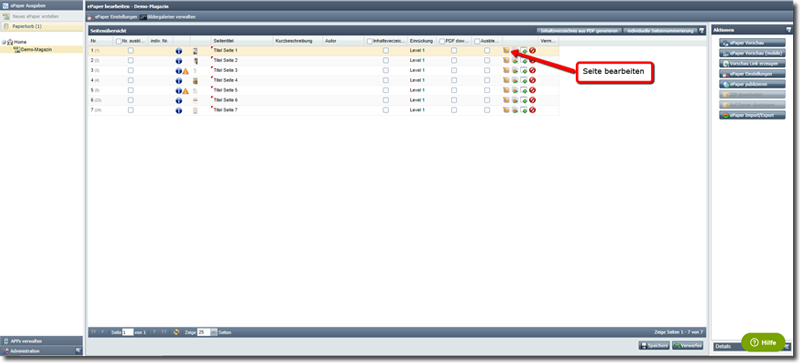800x363 pixels.
Task: Open the Zeige page-size dropdown arrow
Action: (214, 332)
